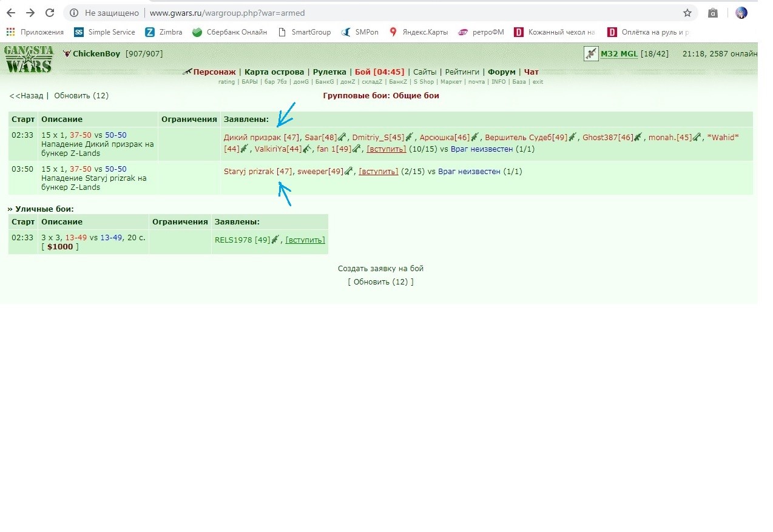Open sweeper[49] player link

[x=320, y=172]
